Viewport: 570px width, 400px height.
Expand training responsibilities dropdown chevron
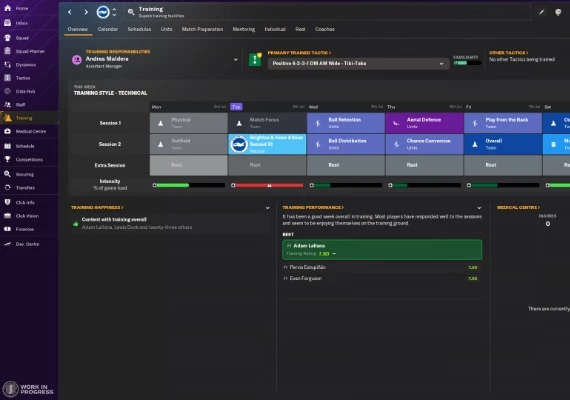236,60
